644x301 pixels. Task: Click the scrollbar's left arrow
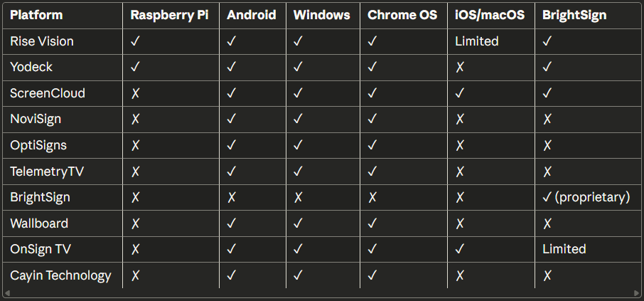coord(6,292)
